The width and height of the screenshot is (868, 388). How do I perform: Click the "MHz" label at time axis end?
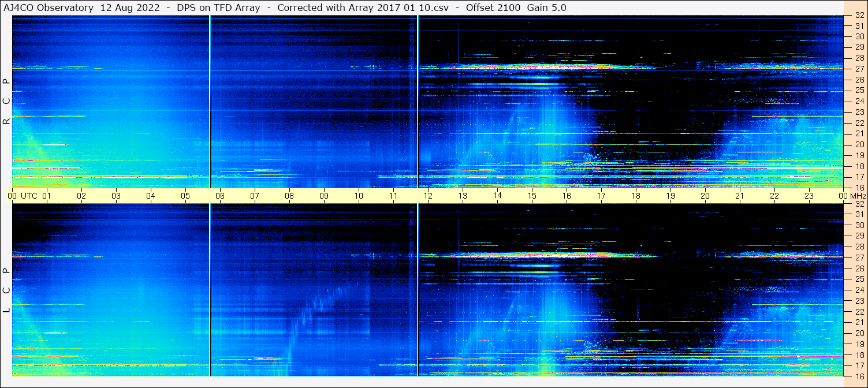857,196
